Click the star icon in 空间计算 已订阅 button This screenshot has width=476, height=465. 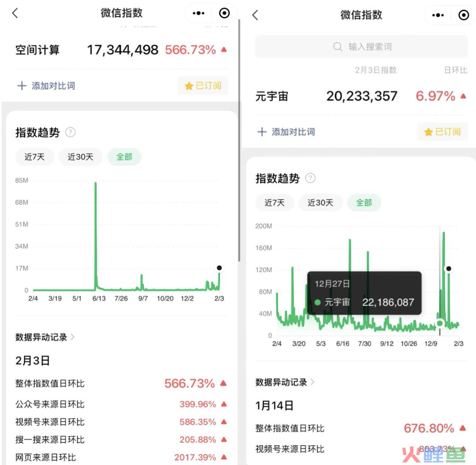[x=189, y=86]
